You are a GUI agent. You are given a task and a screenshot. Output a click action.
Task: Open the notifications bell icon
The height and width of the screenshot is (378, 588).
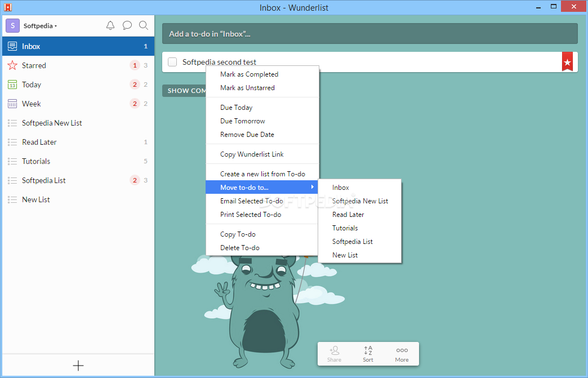point(110,25)
